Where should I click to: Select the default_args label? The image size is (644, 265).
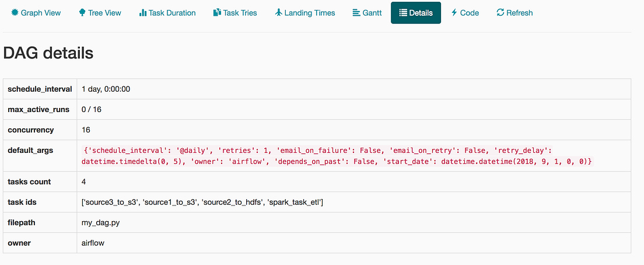point(30,151)
